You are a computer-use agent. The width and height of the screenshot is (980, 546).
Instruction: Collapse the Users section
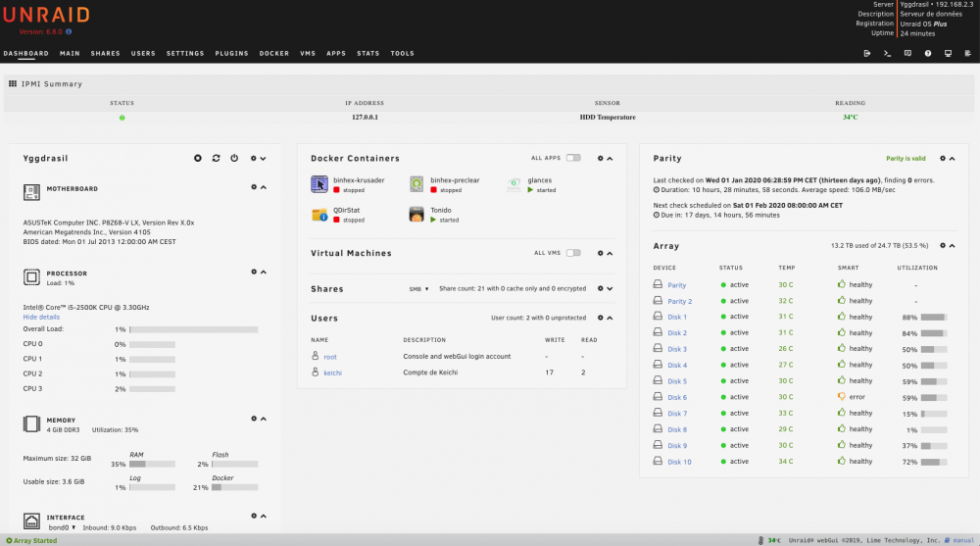[x=610, y=318]
